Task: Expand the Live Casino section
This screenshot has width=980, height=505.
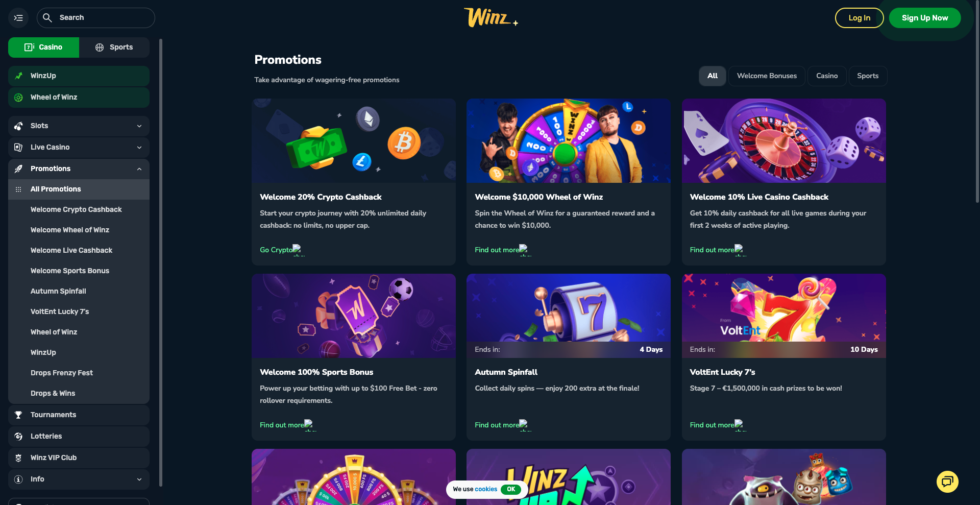Action: tap(79, 148)
